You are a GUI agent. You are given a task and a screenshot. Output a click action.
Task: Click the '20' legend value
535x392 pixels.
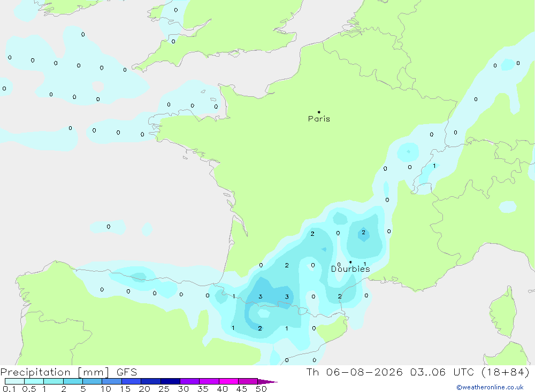coord(144,389)
